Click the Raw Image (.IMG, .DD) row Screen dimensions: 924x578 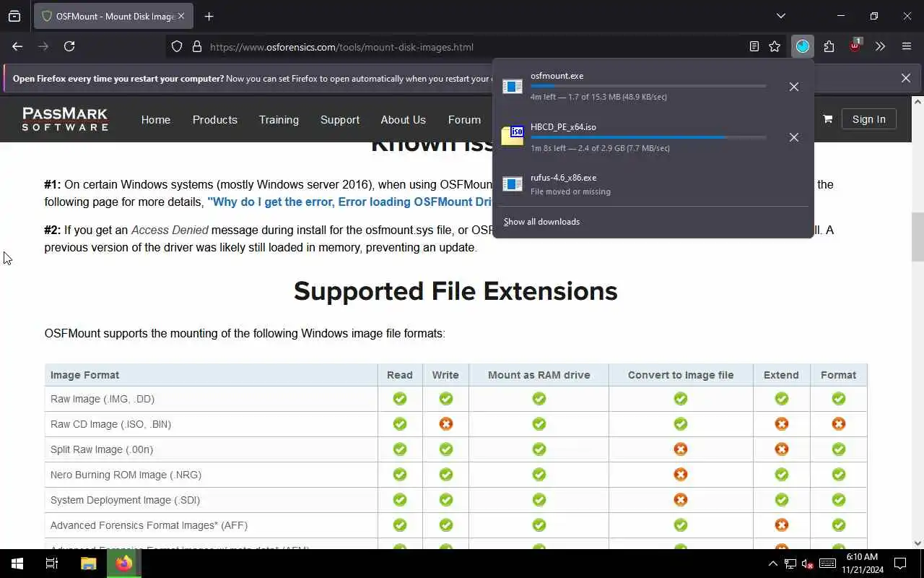coord(456,399)
